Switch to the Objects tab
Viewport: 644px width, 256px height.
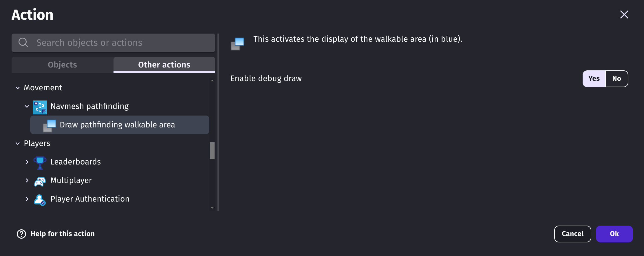pyautogui.click(x=62, y=65)
